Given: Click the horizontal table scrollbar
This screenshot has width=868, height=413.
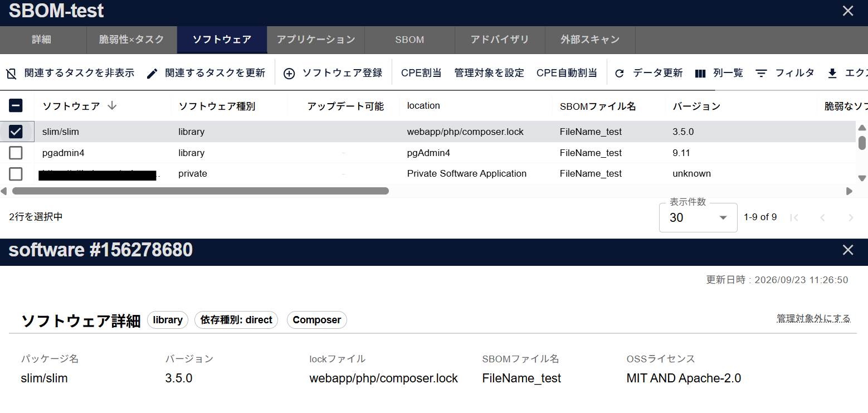Looking at the screenshot, I should point(201,191).
